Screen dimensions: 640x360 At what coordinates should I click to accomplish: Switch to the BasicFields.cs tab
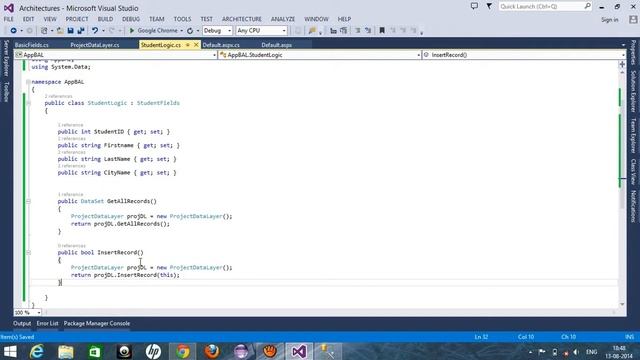click(31, 45)
